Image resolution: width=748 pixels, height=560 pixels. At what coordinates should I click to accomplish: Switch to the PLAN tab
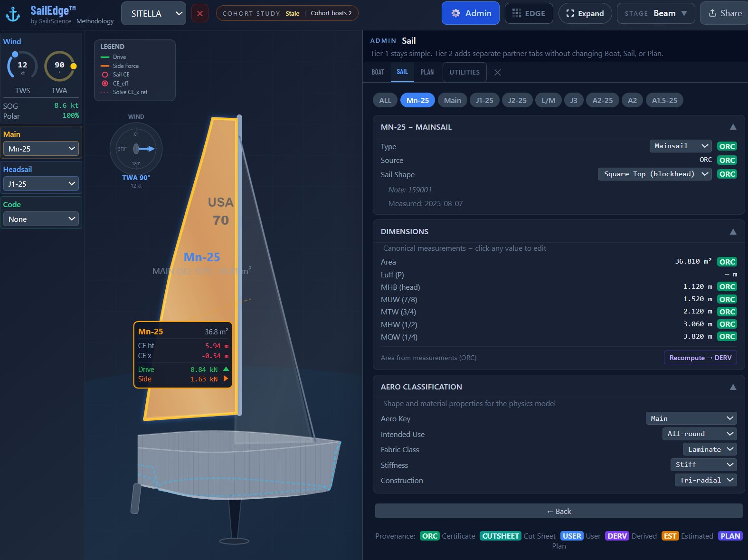427,72
